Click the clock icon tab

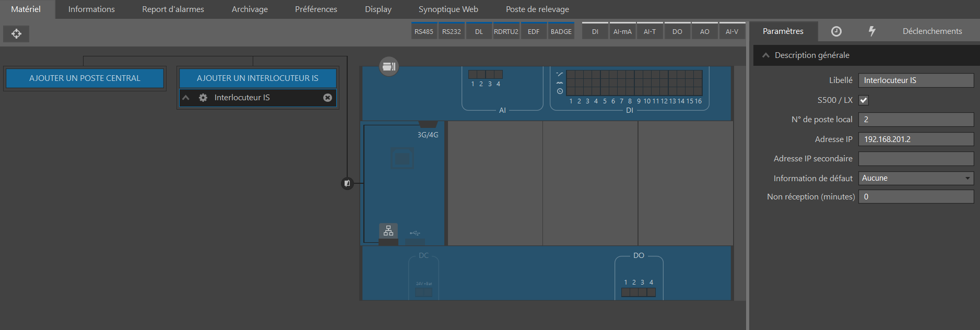click(x=836, y=31)
